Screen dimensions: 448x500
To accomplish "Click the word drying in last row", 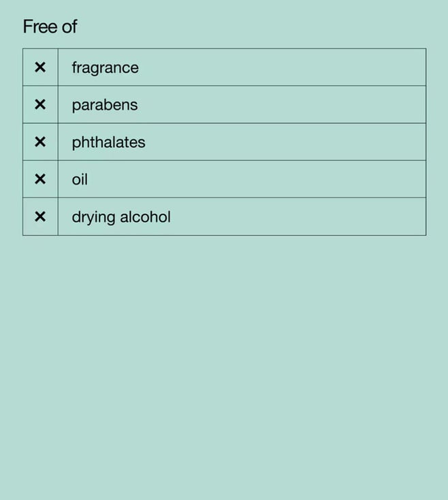I will pyautogui.click(x=93, y=218).
